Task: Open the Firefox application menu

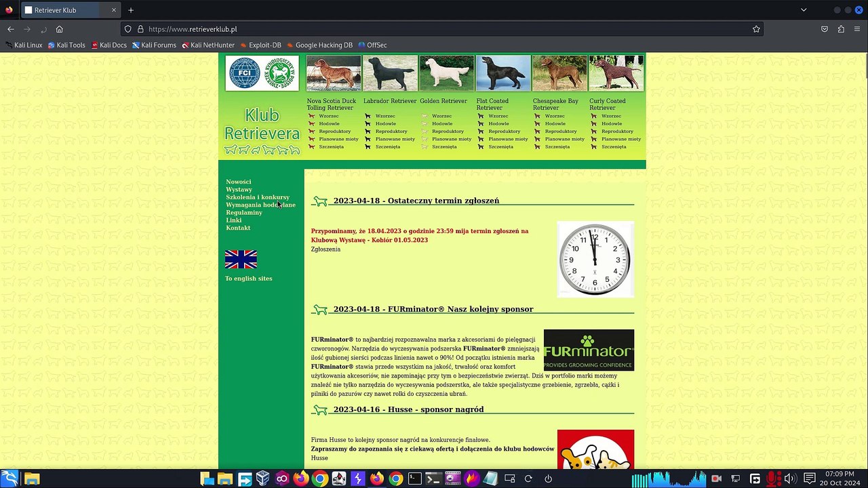Action: pos(857,29)
